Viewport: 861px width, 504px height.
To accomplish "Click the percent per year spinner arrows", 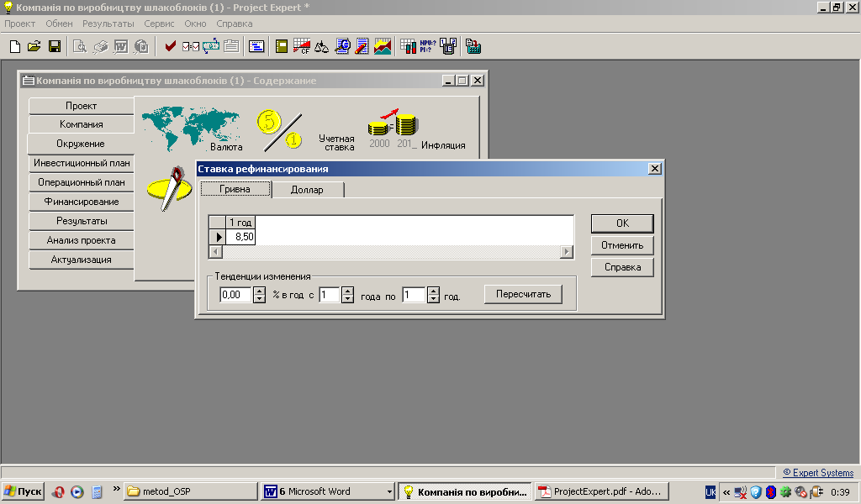I will [259, 295].
